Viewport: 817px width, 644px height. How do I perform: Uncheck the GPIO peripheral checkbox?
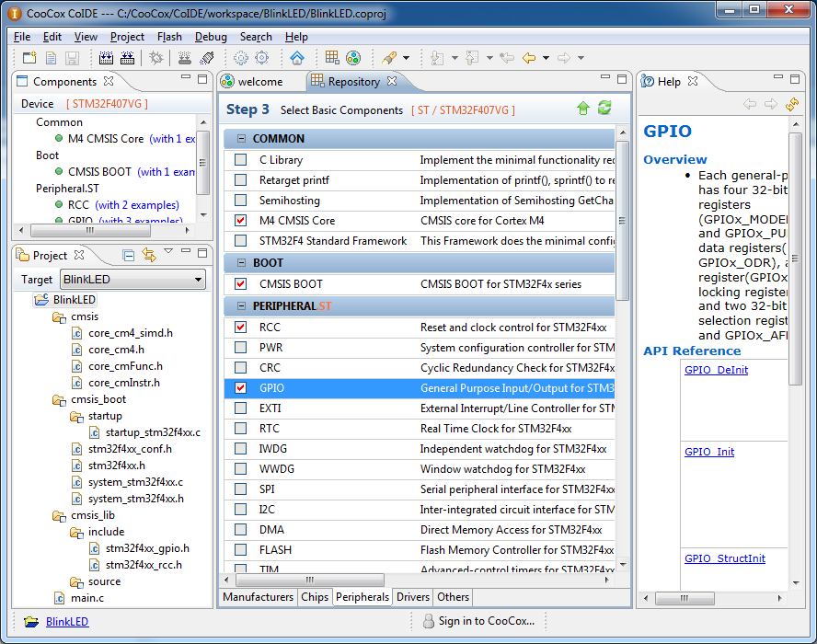240,388
